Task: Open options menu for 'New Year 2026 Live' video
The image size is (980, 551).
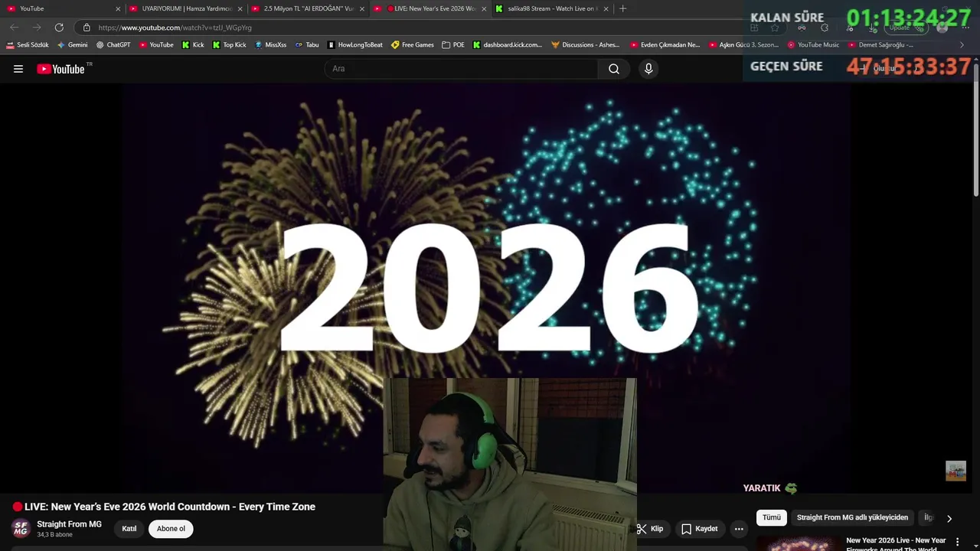Action: pos(957,542)
